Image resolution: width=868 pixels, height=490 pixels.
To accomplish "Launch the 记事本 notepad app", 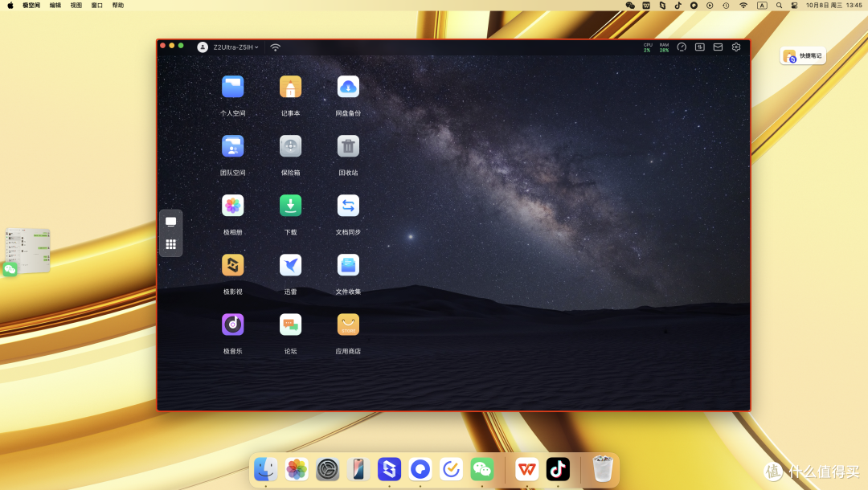I will point(290,87).
